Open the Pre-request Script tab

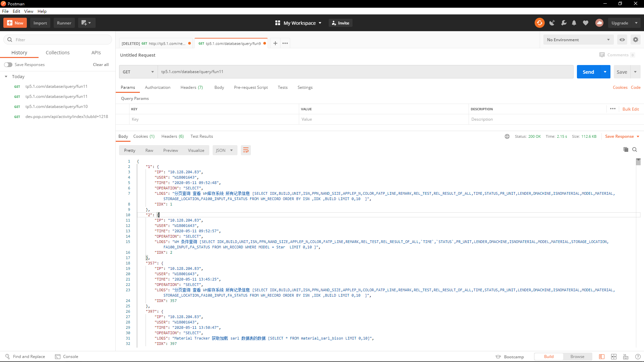[x=251, y=87]
